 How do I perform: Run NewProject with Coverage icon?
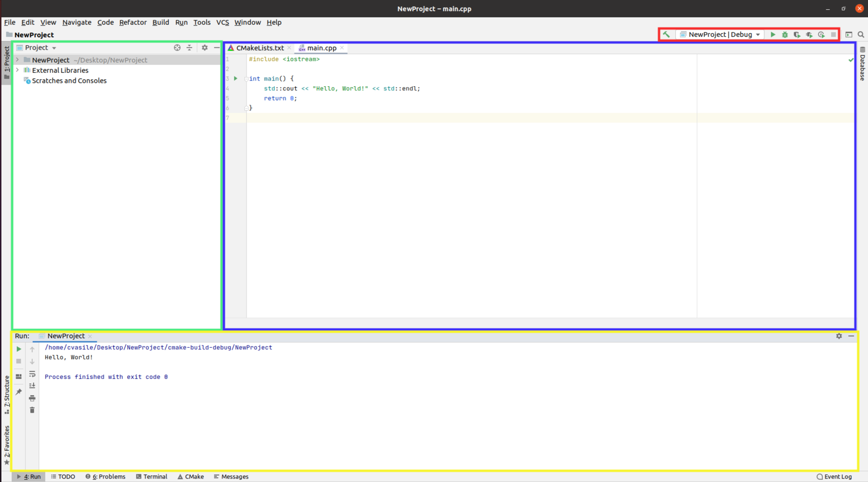point(797,34)
